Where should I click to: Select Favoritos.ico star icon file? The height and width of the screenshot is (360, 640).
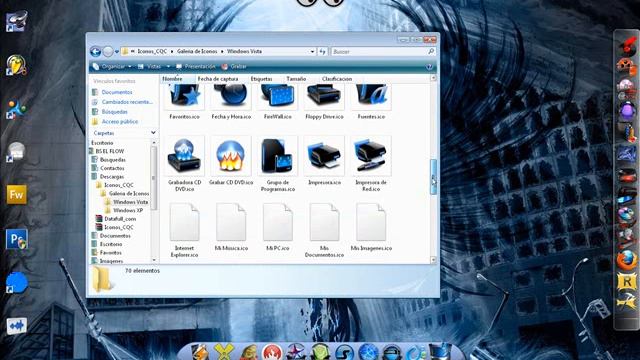184,102
